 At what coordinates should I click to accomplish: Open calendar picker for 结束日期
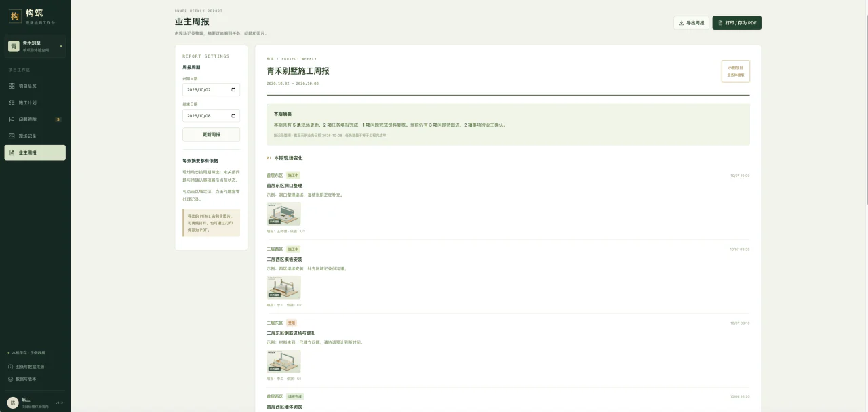(233, 115)
